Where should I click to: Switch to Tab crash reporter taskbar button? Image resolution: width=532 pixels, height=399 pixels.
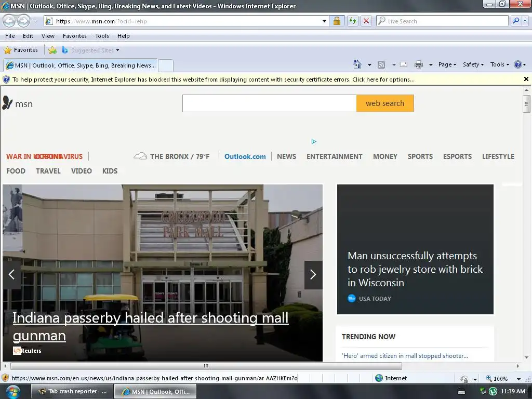[x=72, y=392]
